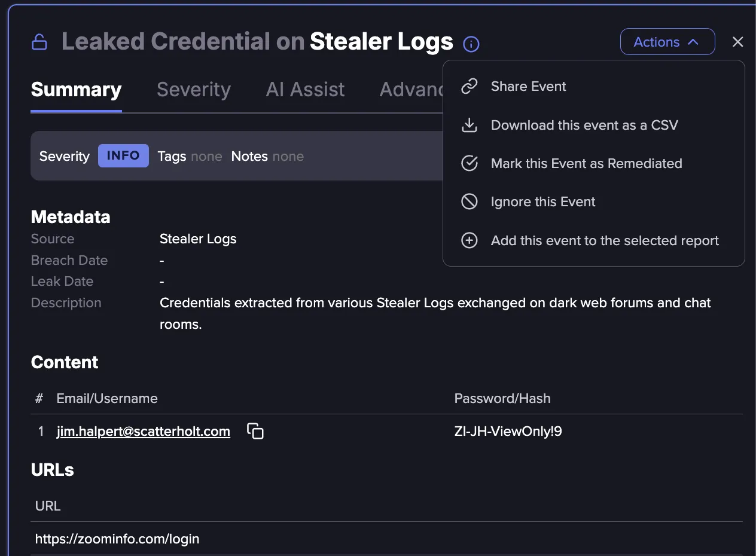Screen dimensions: 756x556
Task: Close the leaked credential panel
Action: click(737, 42)
